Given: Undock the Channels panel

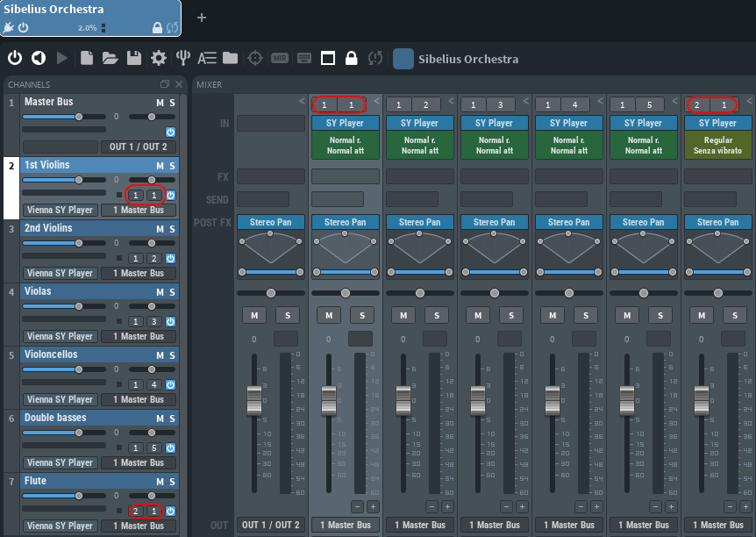Looking at the screenshot, I should coord(165,84).
